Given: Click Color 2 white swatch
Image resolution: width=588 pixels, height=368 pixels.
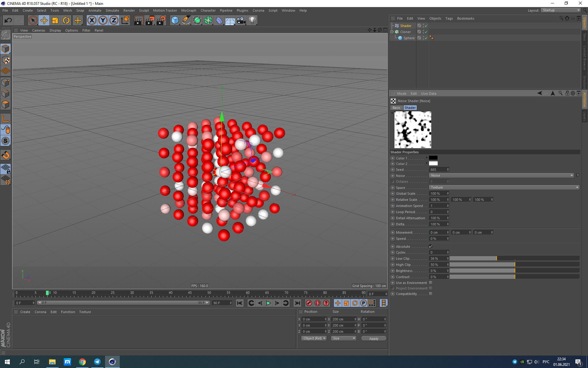Looking at the screenshot, I should tap(433, 163).
